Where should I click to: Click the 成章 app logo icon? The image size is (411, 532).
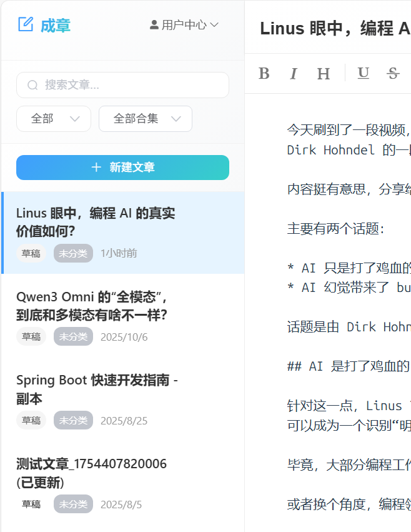26,25
